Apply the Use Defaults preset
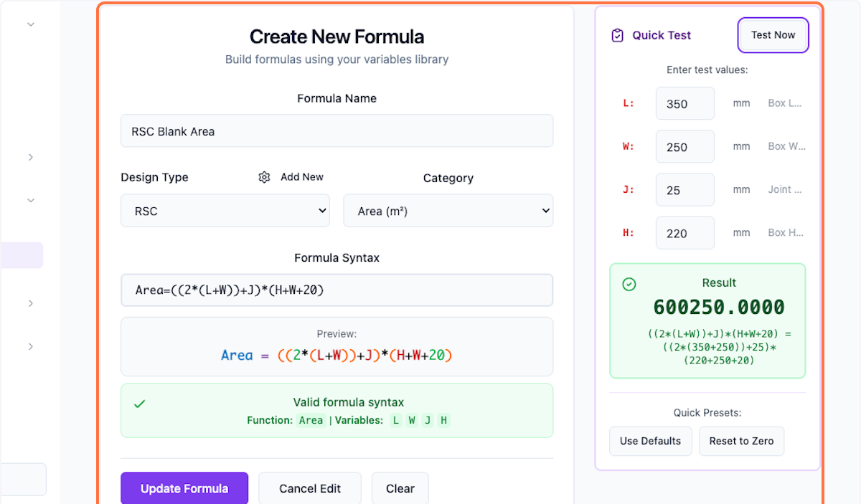 click(650, 441)
